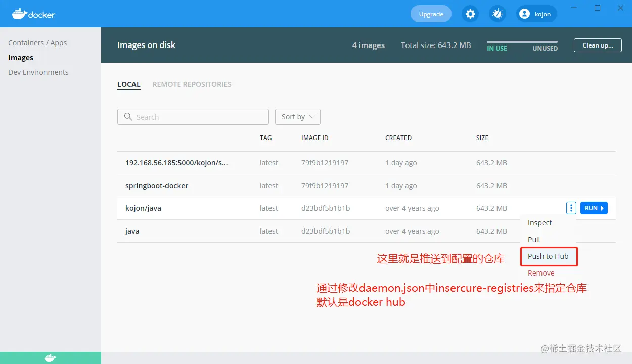
Task: Minimize the Docker Desktop window
Action: [574, 8]
